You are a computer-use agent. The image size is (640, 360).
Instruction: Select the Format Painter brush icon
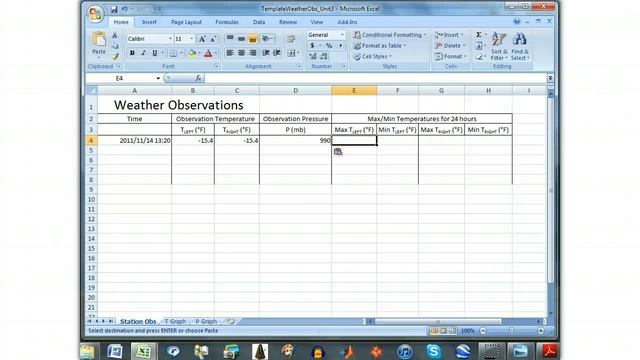coord(115,56)
